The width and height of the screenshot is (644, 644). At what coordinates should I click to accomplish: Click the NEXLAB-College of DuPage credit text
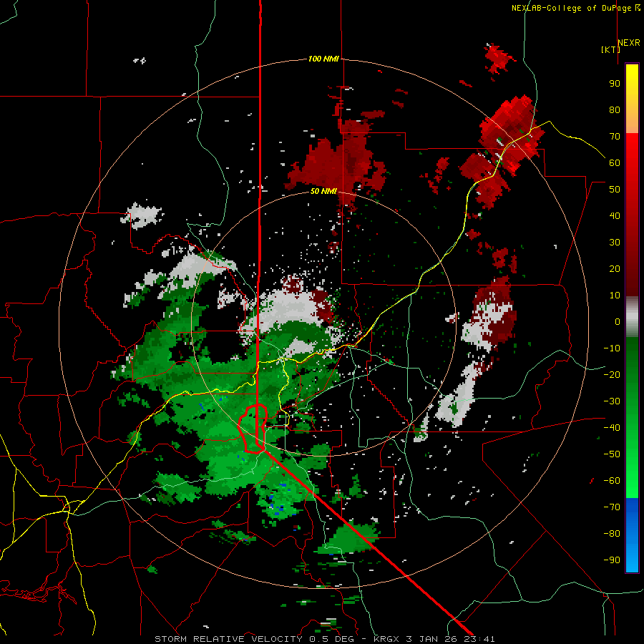[x=575, y=8]
